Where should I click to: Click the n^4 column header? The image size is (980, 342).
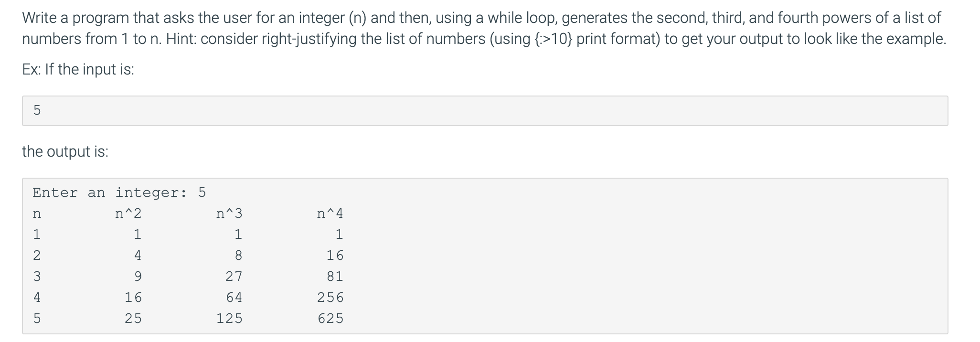[330, 214]
